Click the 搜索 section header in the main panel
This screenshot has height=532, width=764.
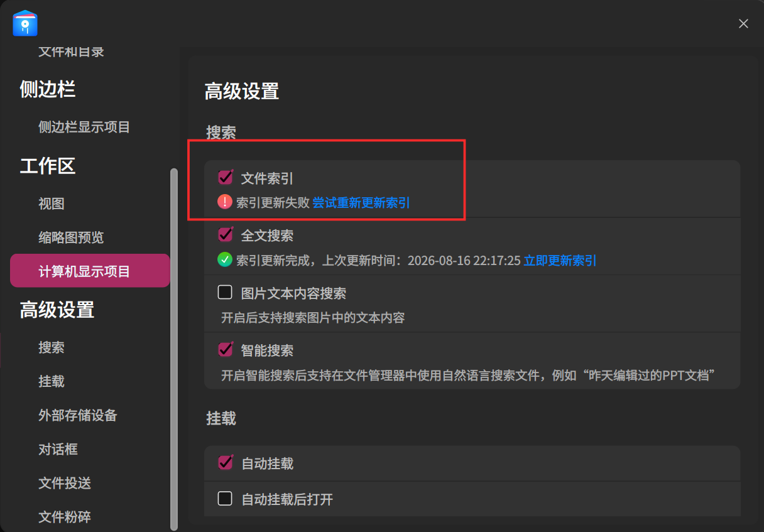[221, 133]
